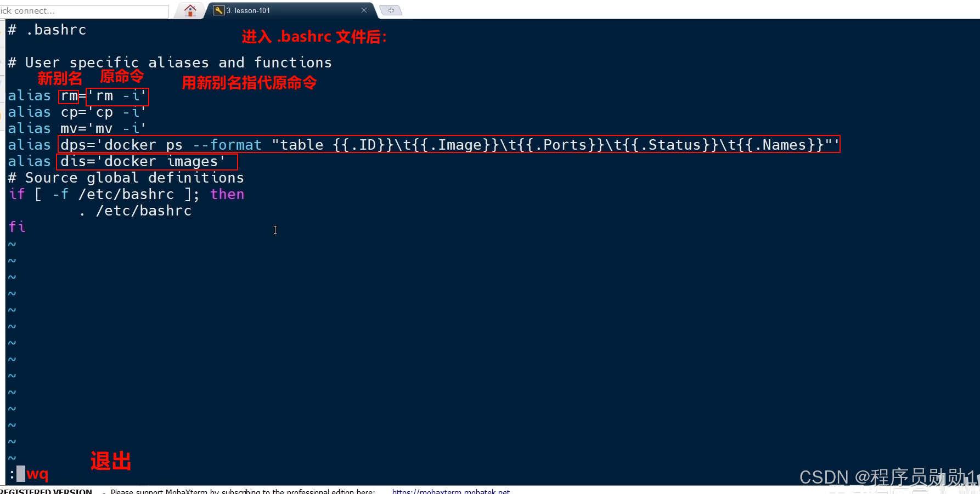
Task: Click the dis='docker images' alias text
Action: click(x=143, y=162)
